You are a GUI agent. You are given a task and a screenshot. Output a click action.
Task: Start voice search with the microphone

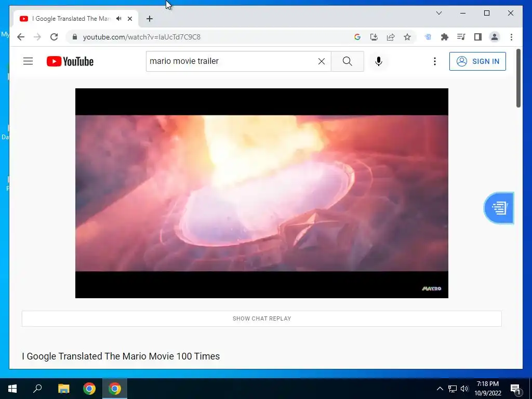click(x=379, y=61)
